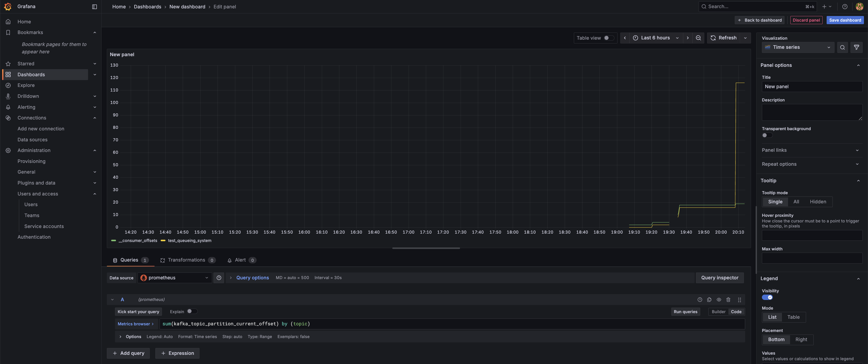The width and height of the screenshot is (868, 364).
Task: Enable the Table view toggle
Action: [x=609, y=38]
